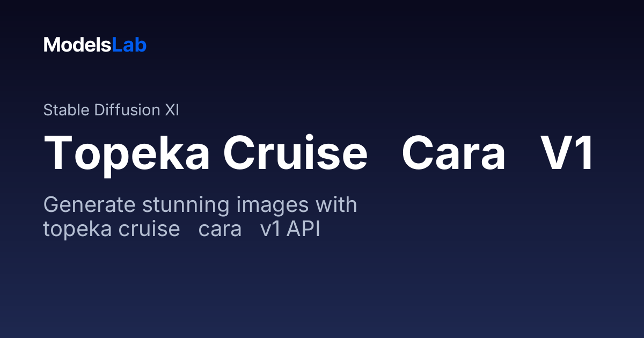
Task: Click the word "Diffusion" above the title
Action: (126, 110)
